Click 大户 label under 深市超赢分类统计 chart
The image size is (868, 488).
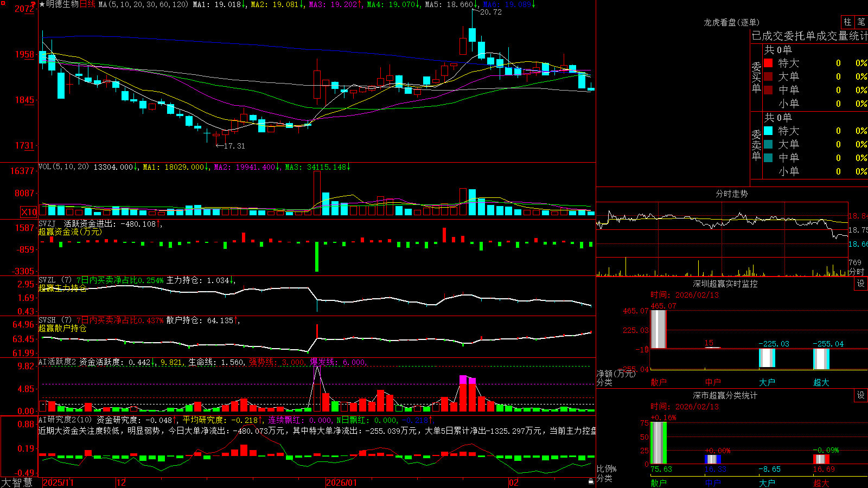point(767,483)
